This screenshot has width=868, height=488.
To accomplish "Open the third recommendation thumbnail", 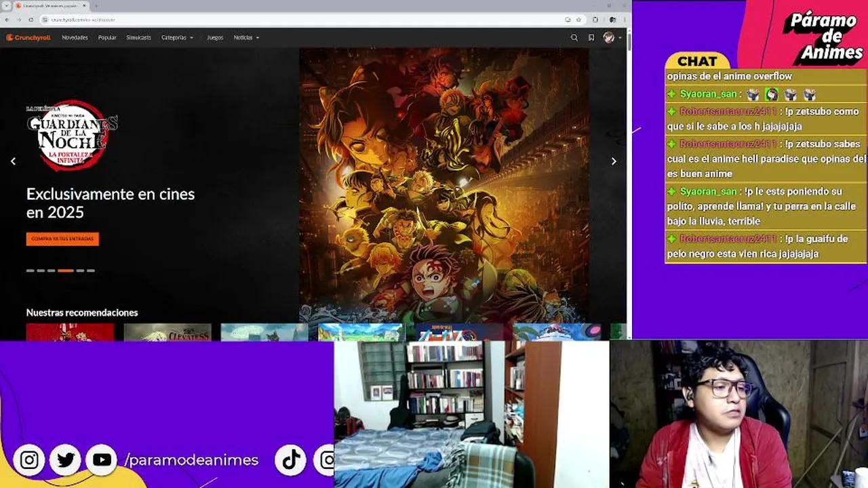I will 264,332.
